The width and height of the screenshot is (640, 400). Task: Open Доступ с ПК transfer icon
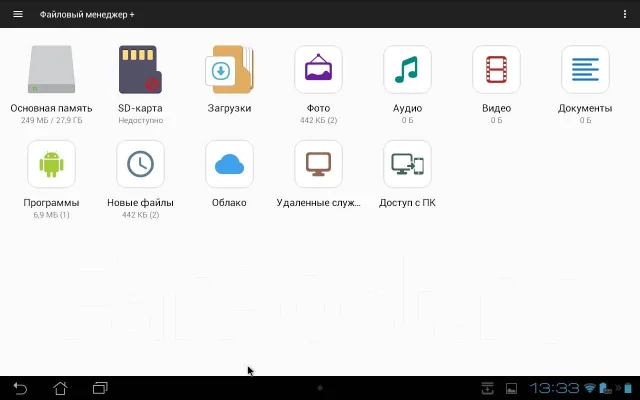pyautogui.click(x=407, y=164)
